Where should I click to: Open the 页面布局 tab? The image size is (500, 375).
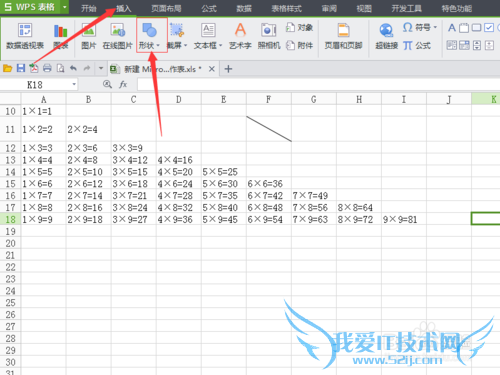click(x=166, y=8)
